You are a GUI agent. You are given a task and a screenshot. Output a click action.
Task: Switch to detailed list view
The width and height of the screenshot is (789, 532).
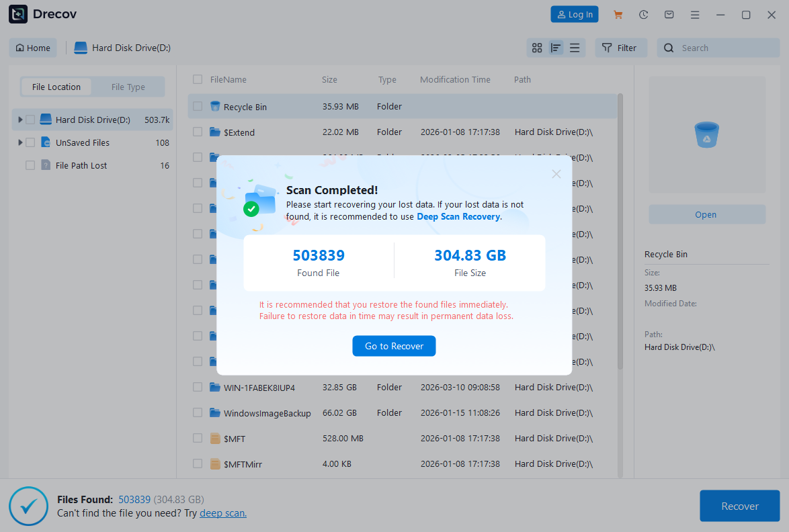point(574,48)
